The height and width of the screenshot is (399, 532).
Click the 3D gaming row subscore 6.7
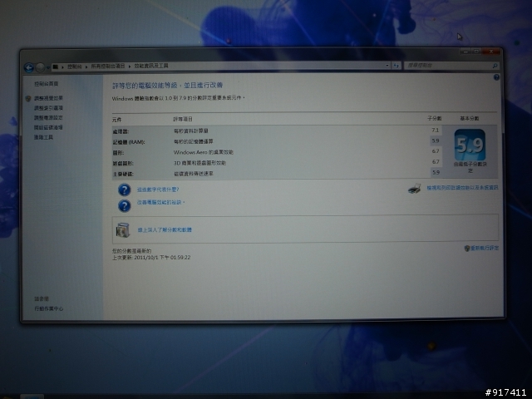click(x=436, y=161)
